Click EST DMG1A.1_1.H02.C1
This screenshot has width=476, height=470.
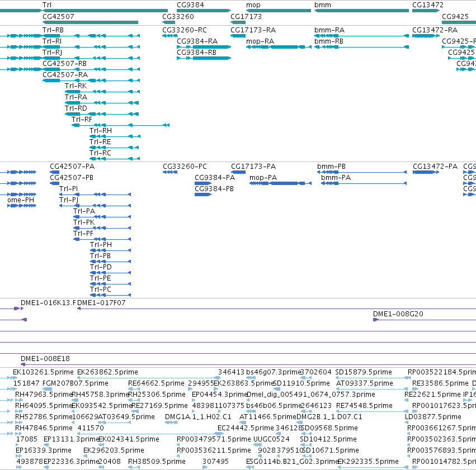(198, 417)
